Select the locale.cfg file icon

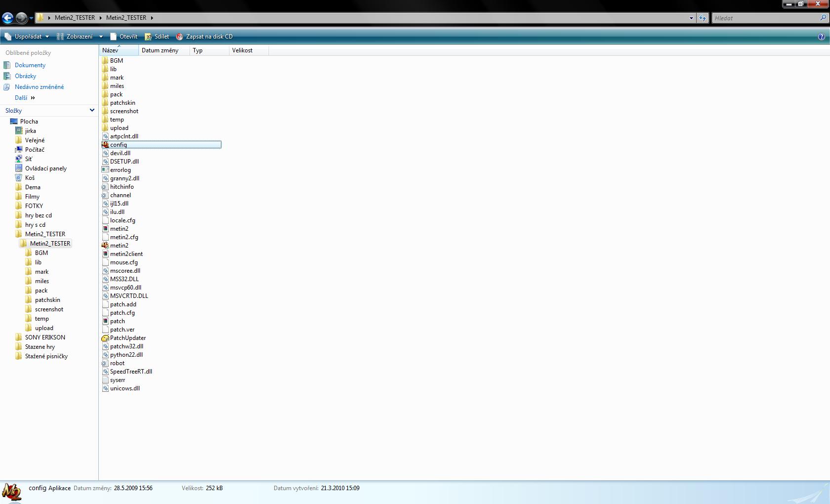[105, 220]
